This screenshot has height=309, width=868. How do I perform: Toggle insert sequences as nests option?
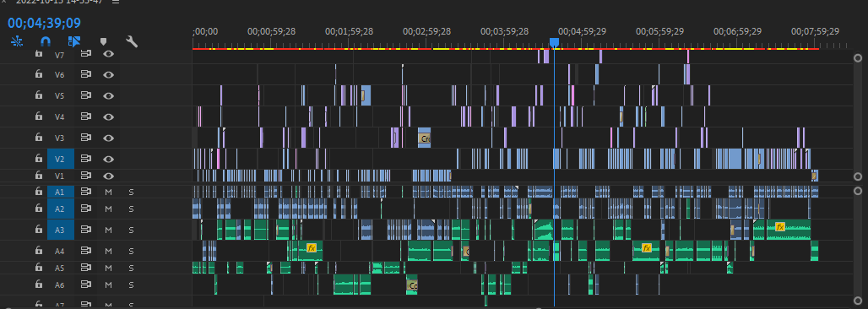pos(17,41)
